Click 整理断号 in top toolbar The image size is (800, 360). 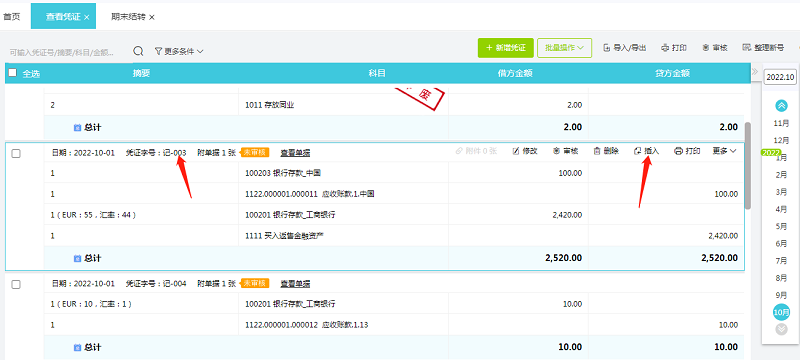pyautogui.click(x=763, y=47)
